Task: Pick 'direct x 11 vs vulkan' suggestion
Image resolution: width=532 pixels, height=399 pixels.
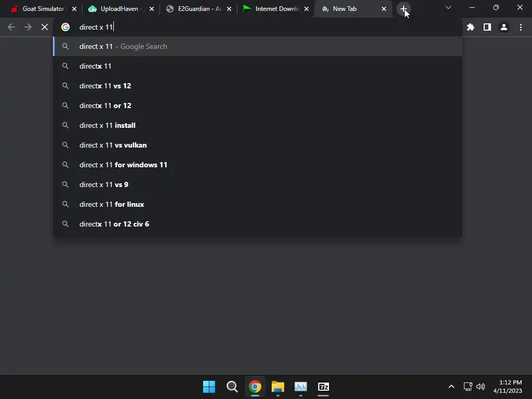Action: click(258, 145)
